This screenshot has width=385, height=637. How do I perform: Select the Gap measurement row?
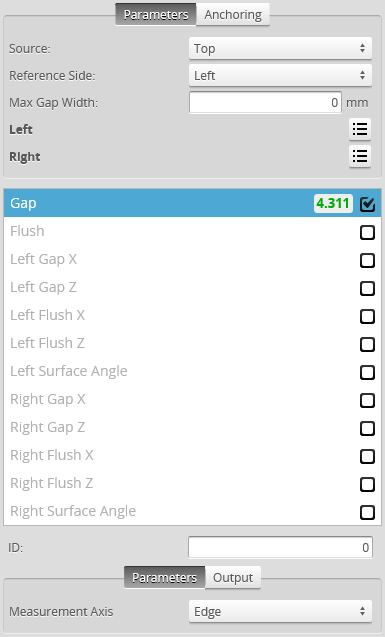click(192, 203)
